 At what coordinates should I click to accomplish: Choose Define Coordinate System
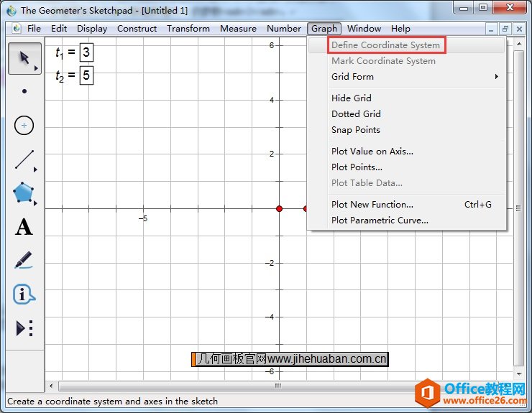[407, 45]
